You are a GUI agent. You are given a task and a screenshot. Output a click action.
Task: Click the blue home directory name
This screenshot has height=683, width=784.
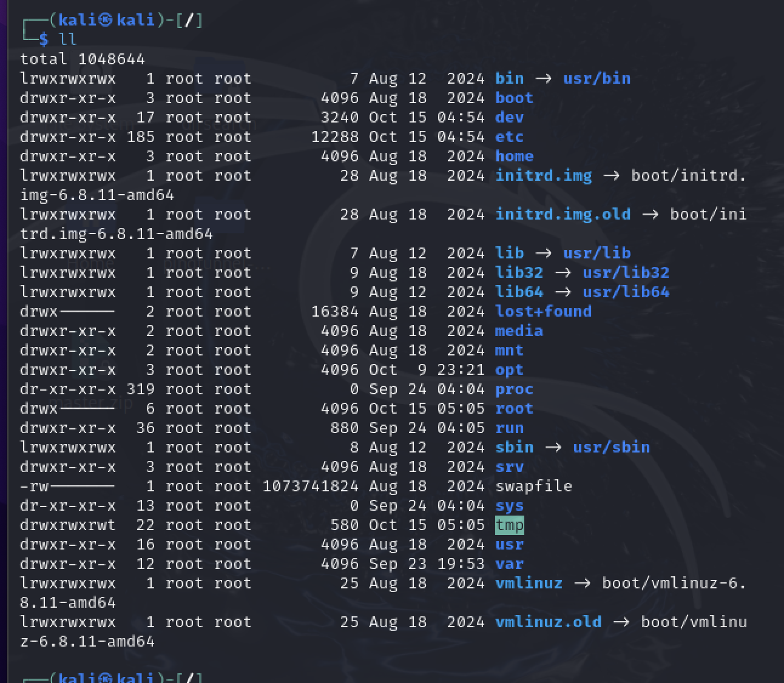(514, 156)
